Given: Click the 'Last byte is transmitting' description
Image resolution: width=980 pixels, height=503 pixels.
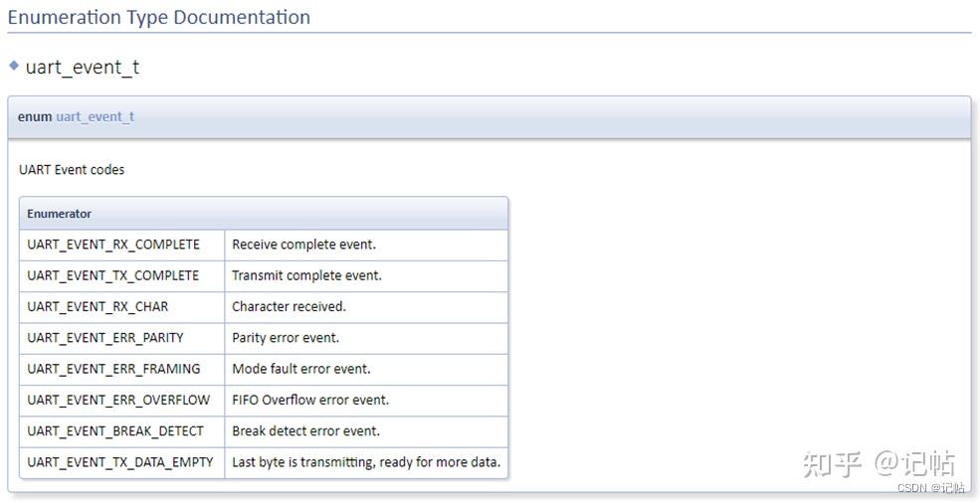Looking at the screenshot, I should [x=366, y=462].
